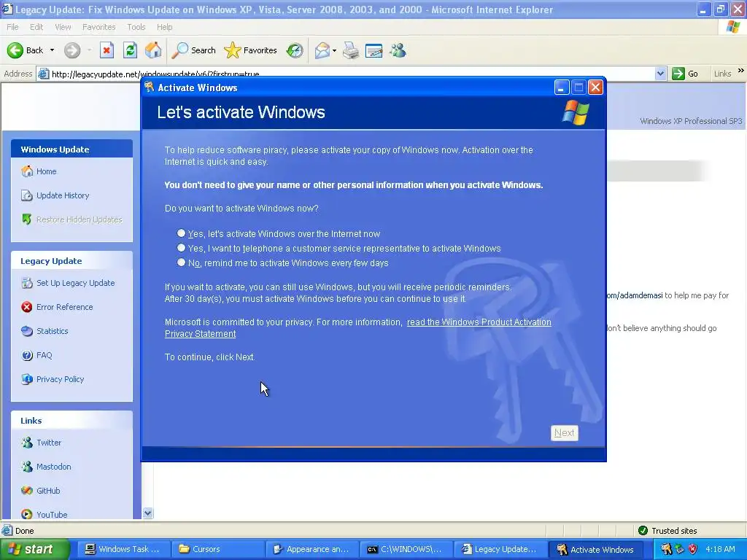Open the Twitter link in sidebar
Image resolution: width=747 pixels, height=560 pixels.
click(42, 443)
